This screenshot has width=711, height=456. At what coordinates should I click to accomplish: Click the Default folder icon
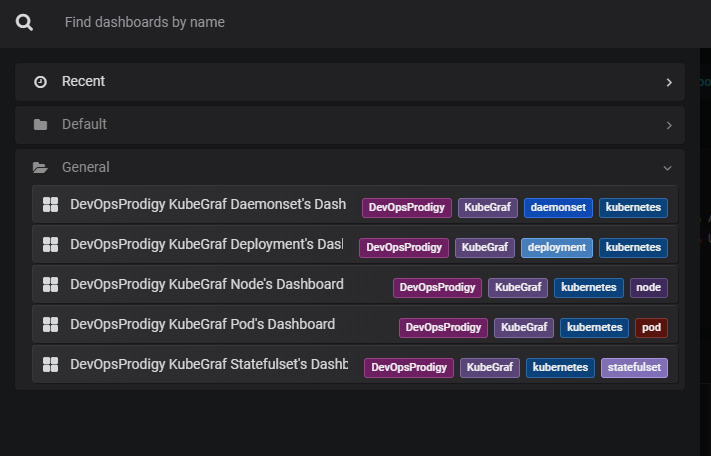[x=40, y=125]
